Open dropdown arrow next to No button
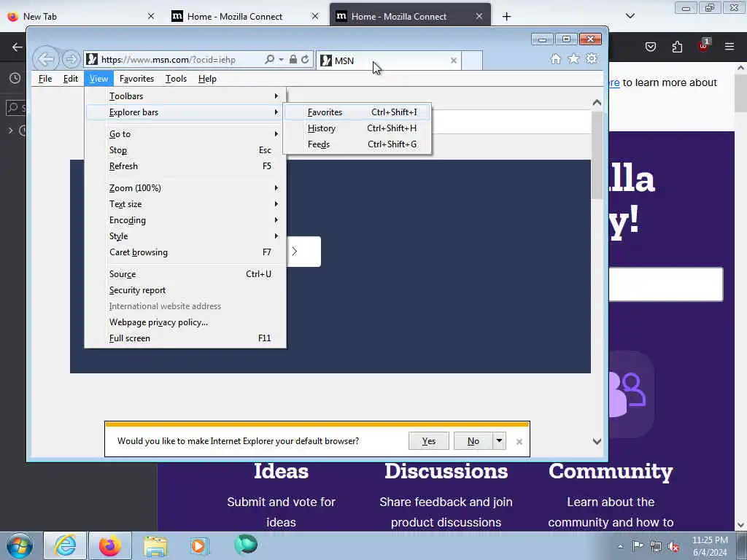The image size is (747, 560). click(x=499, y=441)
